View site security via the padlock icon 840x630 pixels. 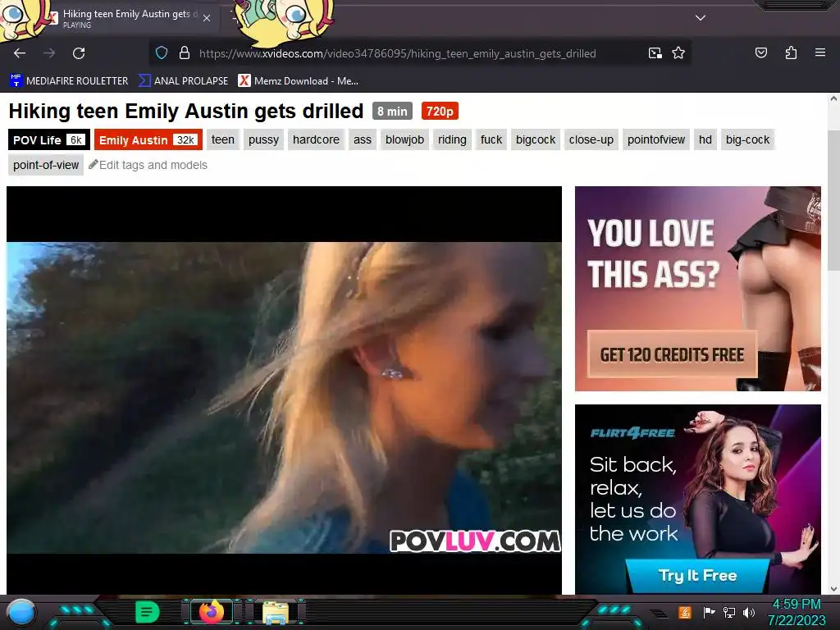click(185, 53)
